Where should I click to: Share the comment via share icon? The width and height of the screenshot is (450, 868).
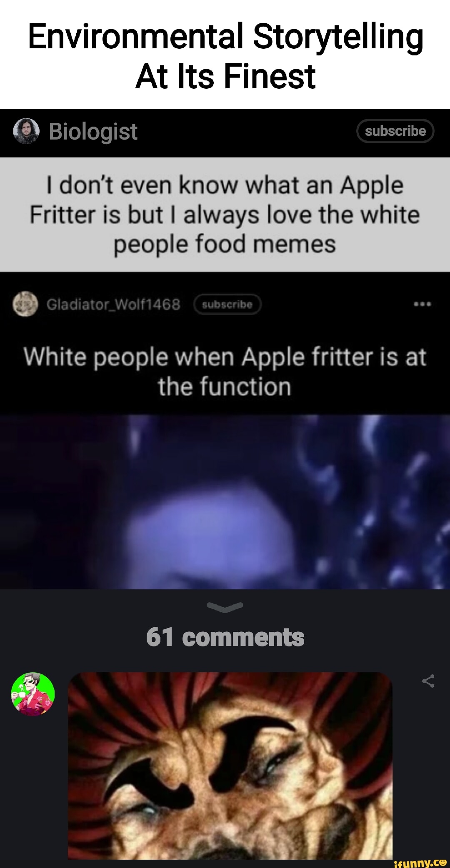428,681
